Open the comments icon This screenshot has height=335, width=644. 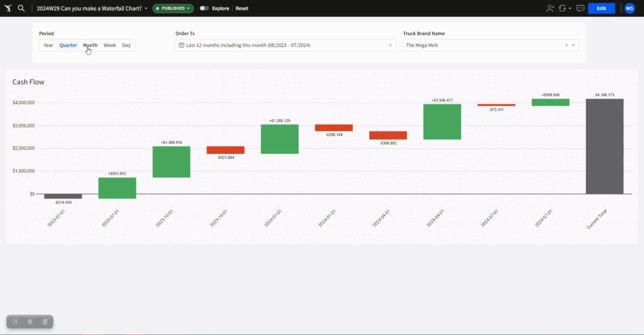(x=580, y=8)
